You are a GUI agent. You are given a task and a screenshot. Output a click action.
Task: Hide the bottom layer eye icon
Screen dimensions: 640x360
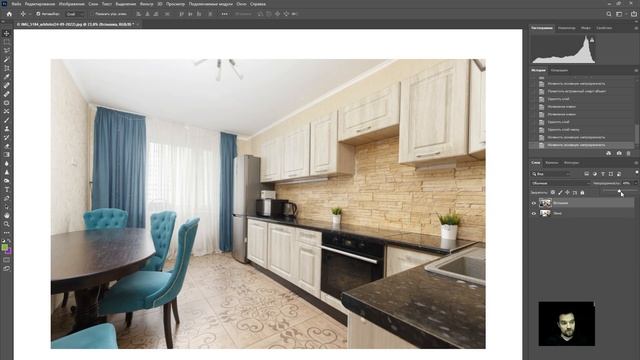pos(533,213)
